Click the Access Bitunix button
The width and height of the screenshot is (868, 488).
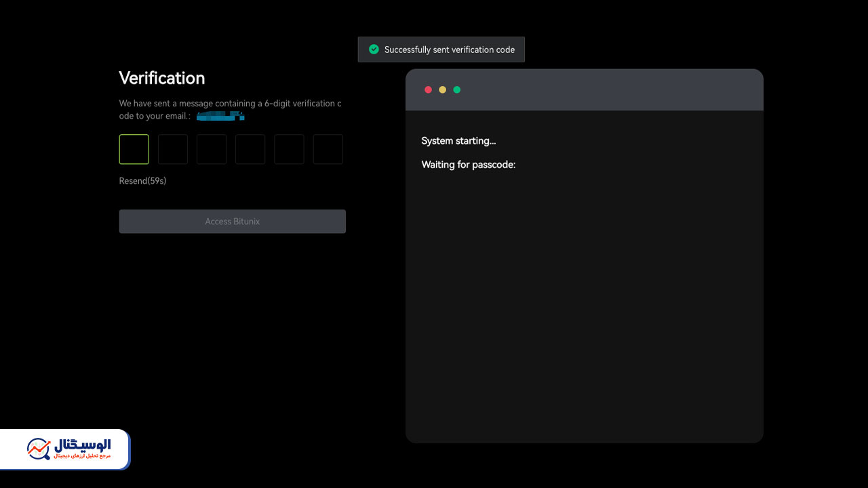coord(233,222)
